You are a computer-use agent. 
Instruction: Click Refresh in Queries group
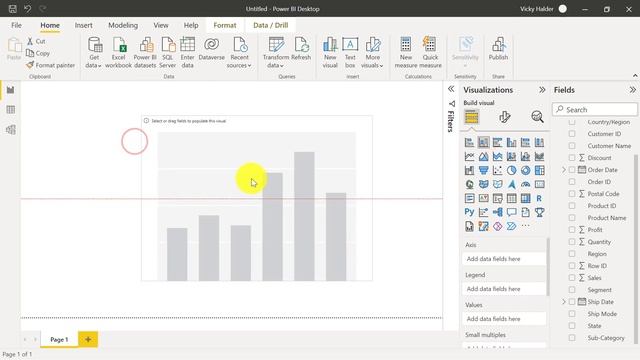pyautogui.click(x=301, y=49)
